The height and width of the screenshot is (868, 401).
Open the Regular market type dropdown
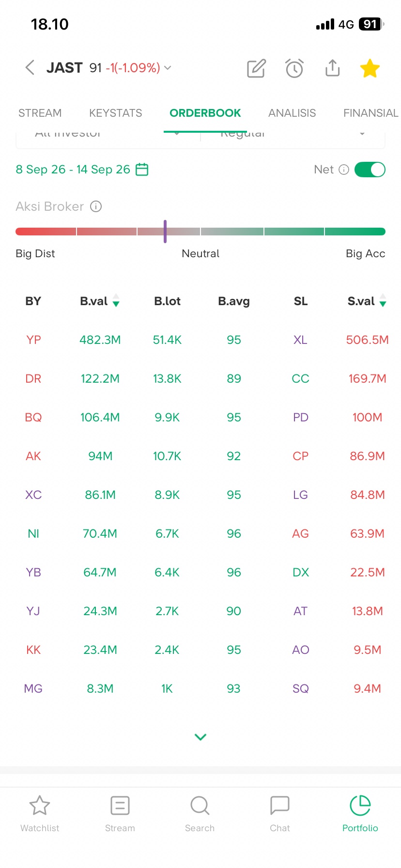(x=293, y=134)
